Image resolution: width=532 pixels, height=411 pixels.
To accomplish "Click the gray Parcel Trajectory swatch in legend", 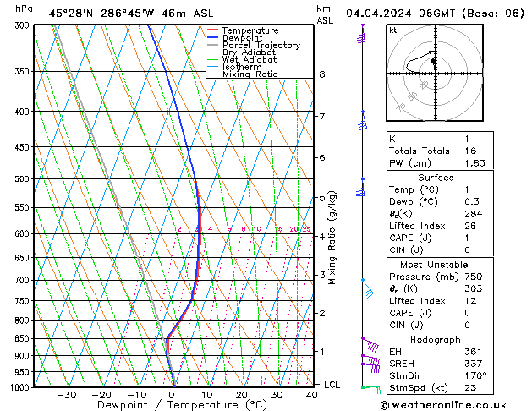I will 213,45.
